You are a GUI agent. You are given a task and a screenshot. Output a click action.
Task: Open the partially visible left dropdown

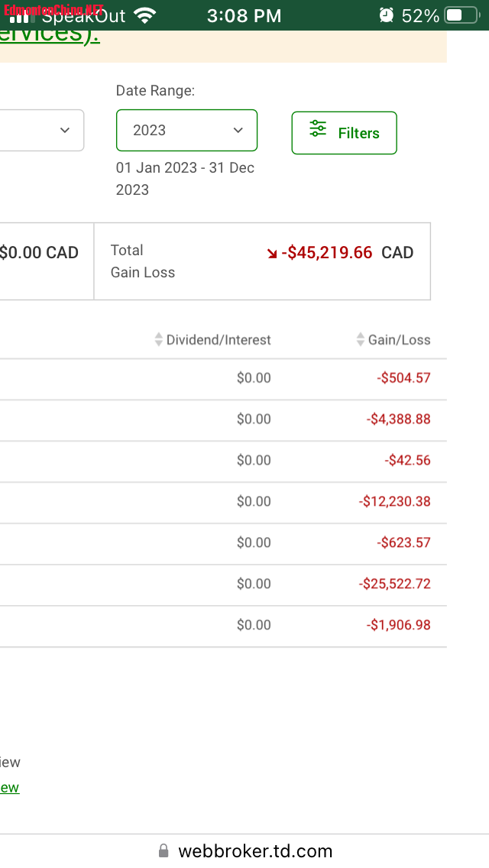click(41, 130)
